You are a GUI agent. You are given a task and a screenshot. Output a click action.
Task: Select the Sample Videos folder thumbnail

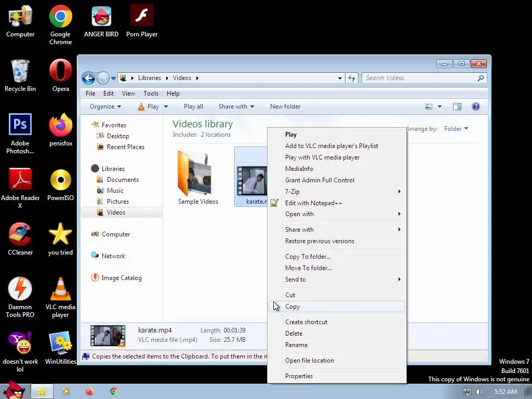click(x=198, y=177)
